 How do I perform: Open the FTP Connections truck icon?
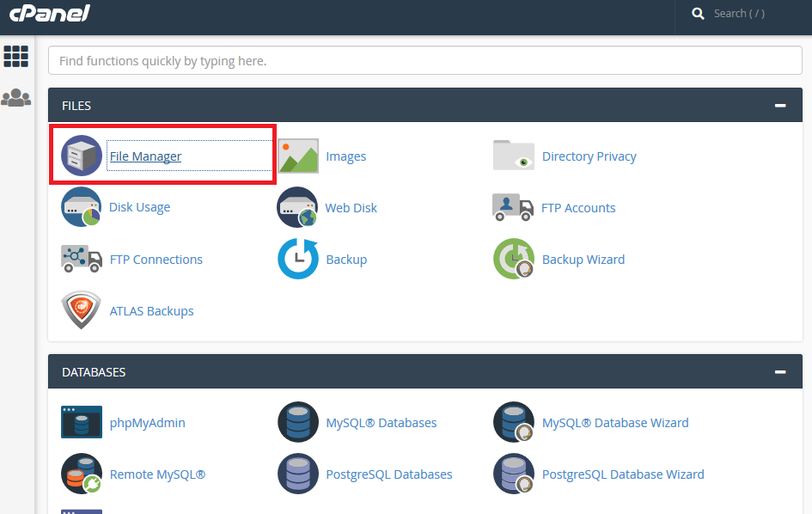(x=82, y=259)
